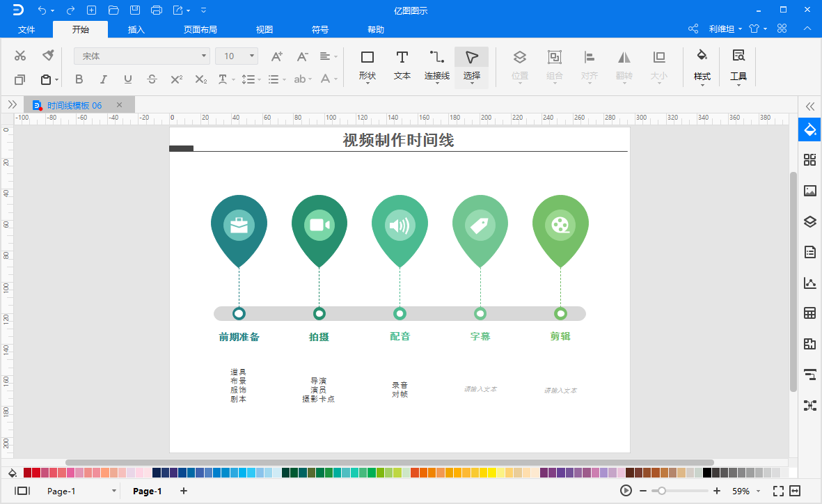Switch to the Insert ribbon tab

point(136,29)
